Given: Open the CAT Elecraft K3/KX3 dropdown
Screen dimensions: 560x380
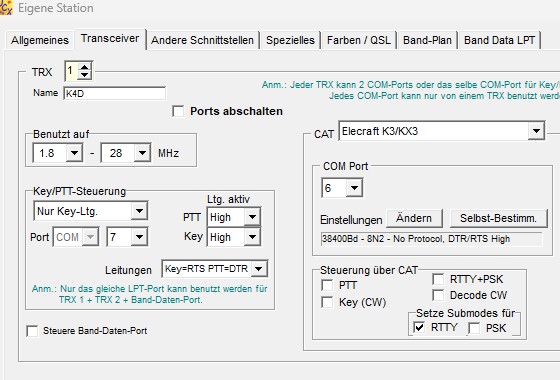Looking at the screenshot, I should [536, 131].
